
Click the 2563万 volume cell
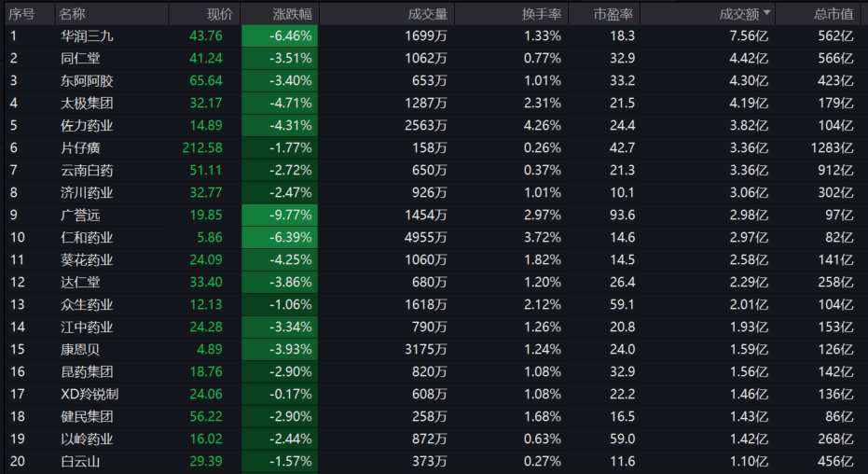[426, 126]
